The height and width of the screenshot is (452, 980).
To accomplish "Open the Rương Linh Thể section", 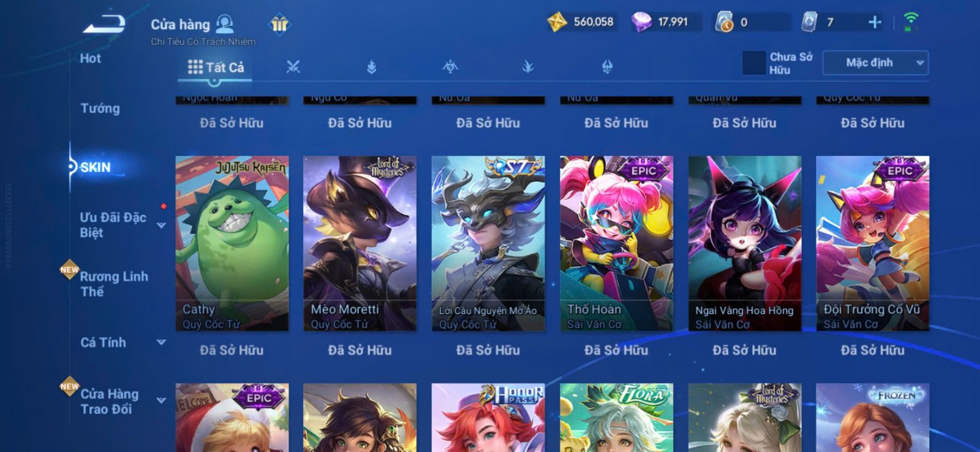I will point(114,284).
